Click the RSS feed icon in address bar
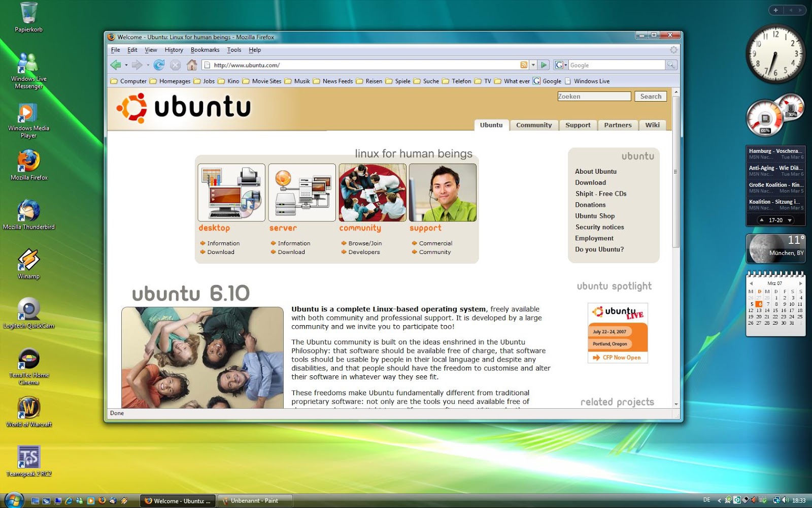The image size is (812, 508). pos(524,65)
